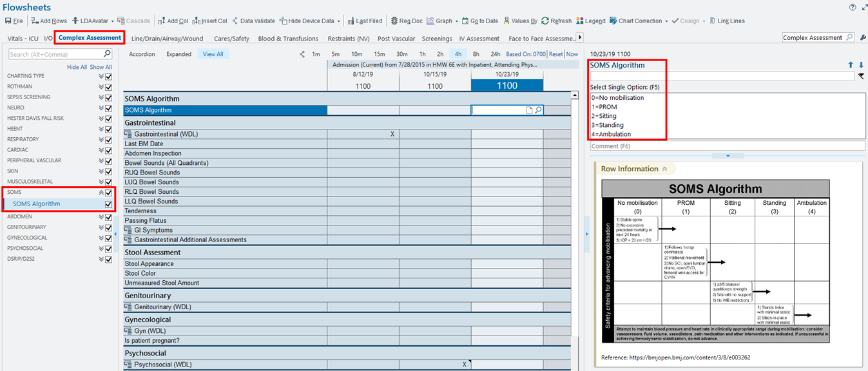Expand the RESPIRATORY group chevron

click(x=101, y=140)
